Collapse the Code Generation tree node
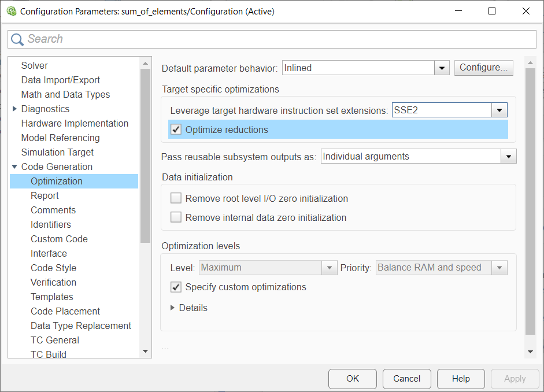The width and height of the screenshot is (544, 392). 15,167
